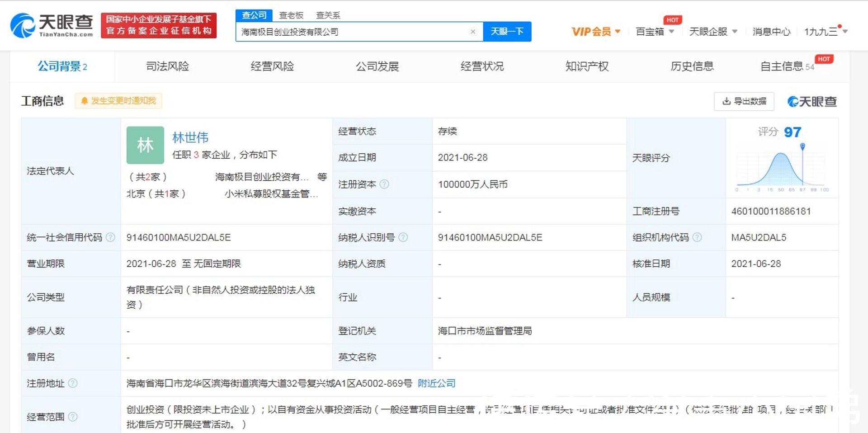Click the 工商注册号 value 460100011886181

point(771,211)
